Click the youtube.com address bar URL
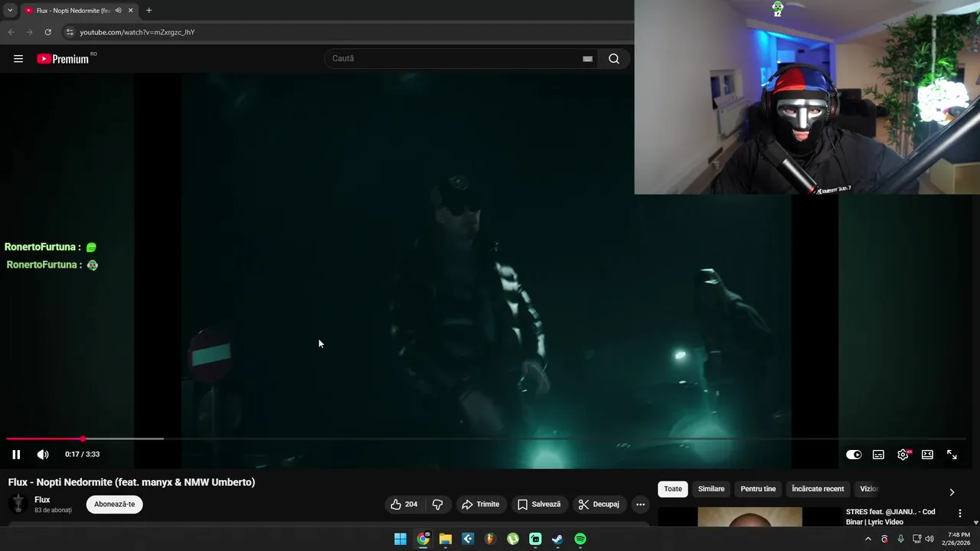 pos(137,32)
